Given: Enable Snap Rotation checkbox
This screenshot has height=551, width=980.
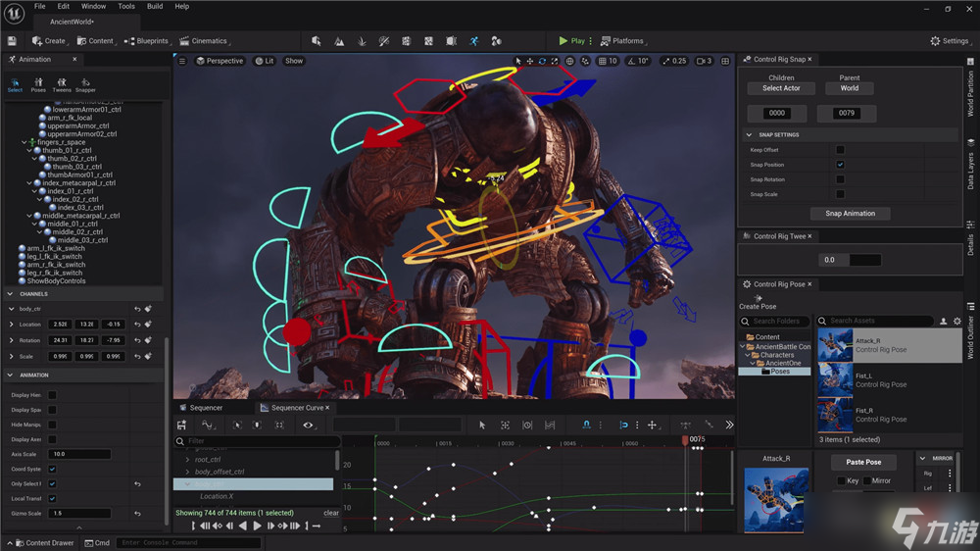Looking at the screenshot, I should coord(840,179).
